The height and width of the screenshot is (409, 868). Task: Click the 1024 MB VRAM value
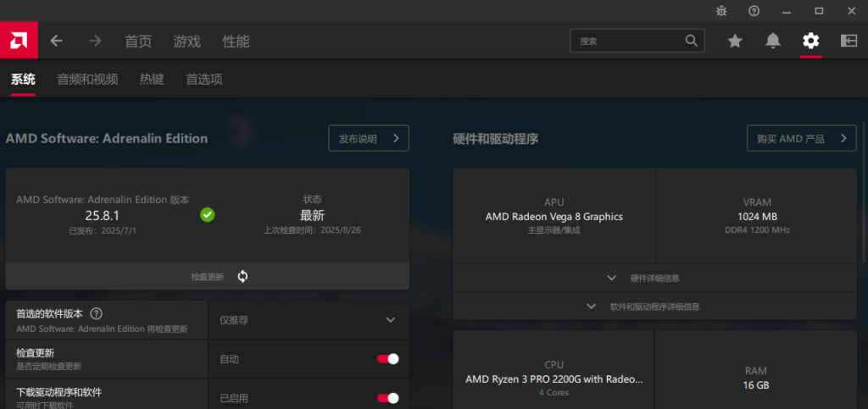point(757,217)
